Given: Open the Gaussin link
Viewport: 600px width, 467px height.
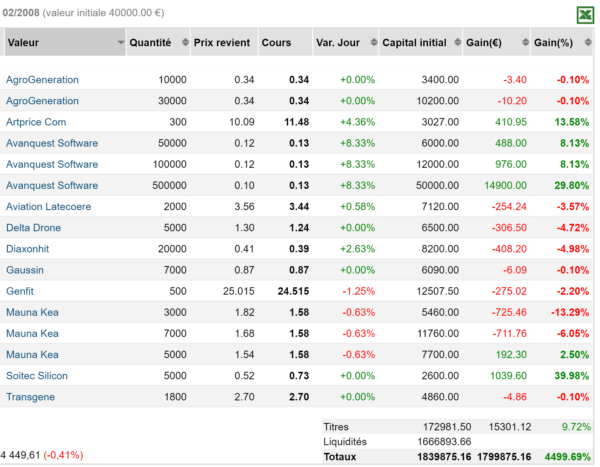Looking at the screenshot, I should click(x=25, y=270).
